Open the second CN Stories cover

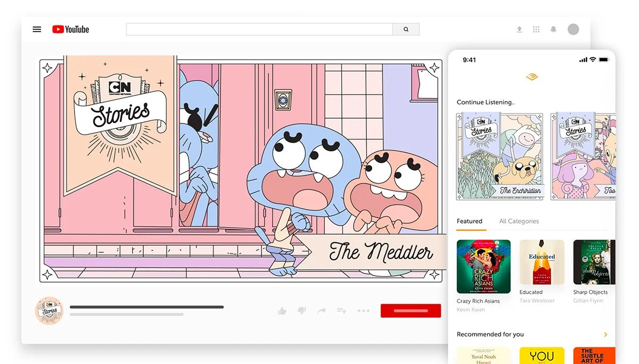[583, 156]
